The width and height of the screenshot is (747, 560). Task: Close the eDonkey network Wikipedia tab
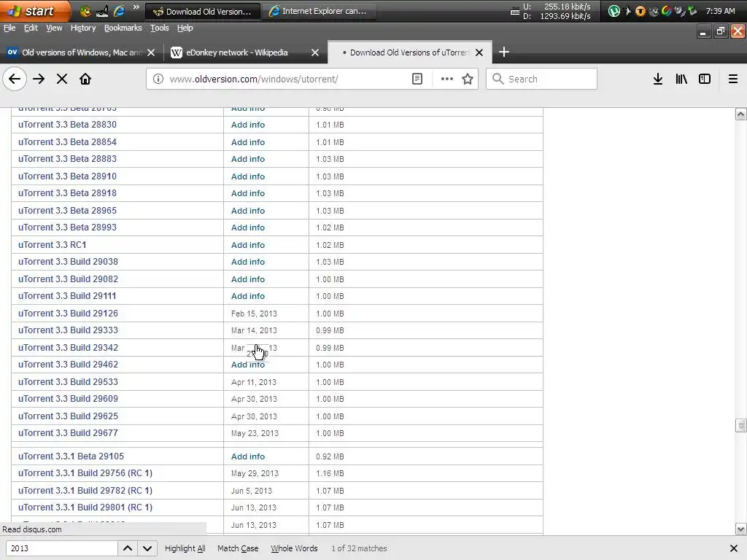315,52
